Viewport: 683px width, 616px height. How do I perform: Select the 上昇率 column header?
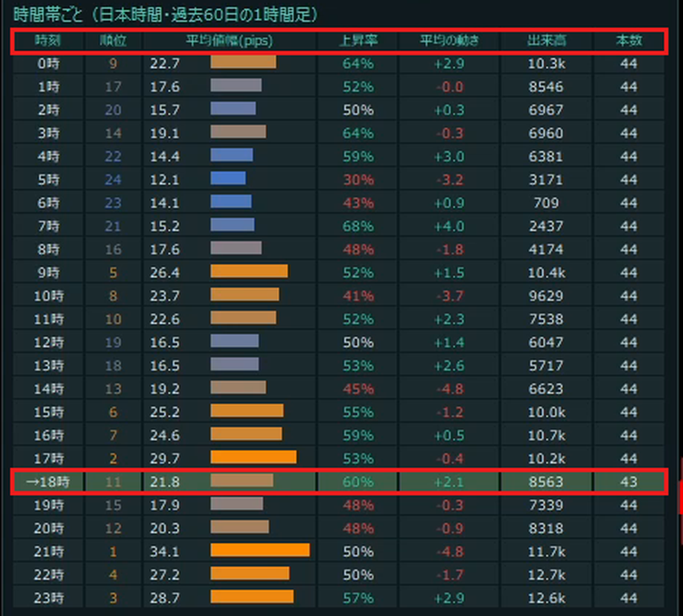coord(358,41)
